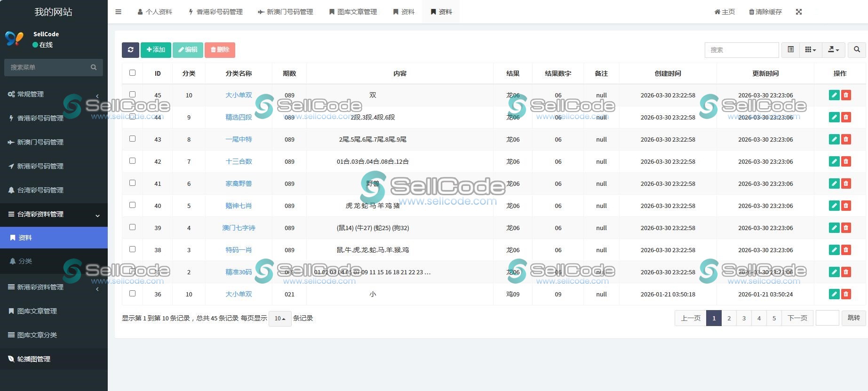Edit row ID 39 with pencil icon
The height and width of the screenshot is (391, 868).
click(834, 228)
